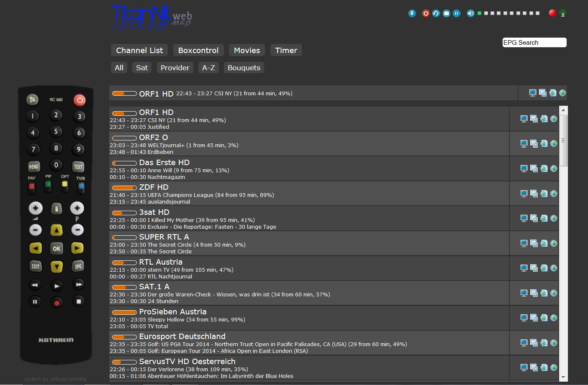Click the pause icon in top toolbar
Image resolution: width=588 pixels, height=385 pixels.
[x=457, y=13]
